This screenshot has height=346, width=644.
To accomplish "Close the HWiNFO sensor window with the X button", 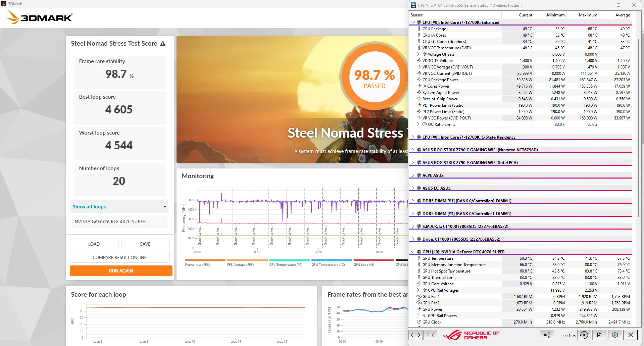I will point(631,335).
